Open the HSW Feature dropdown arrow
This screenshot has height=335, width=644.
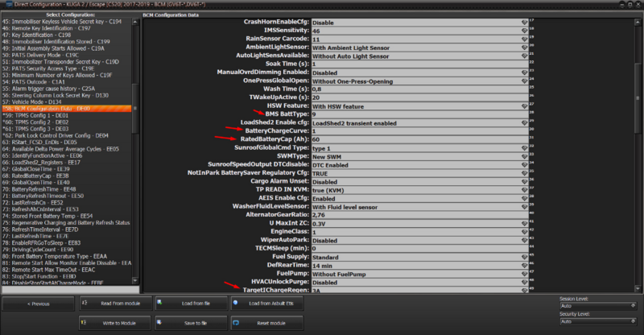[x=523, y=105]
